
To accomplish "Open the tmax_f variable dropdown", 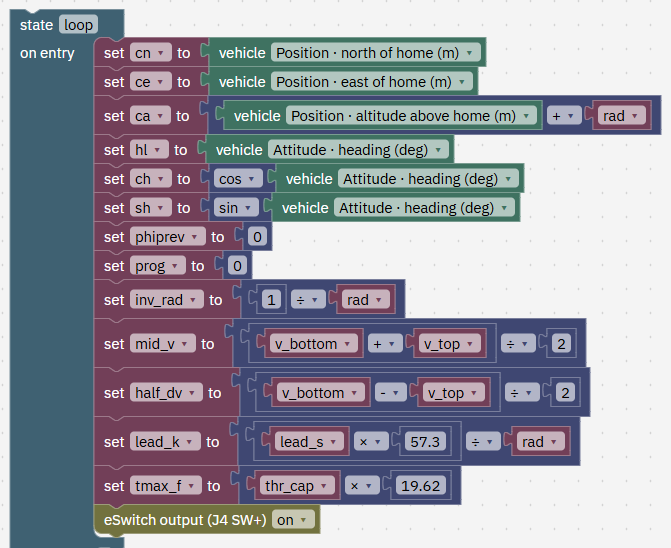I will [166, 486].
